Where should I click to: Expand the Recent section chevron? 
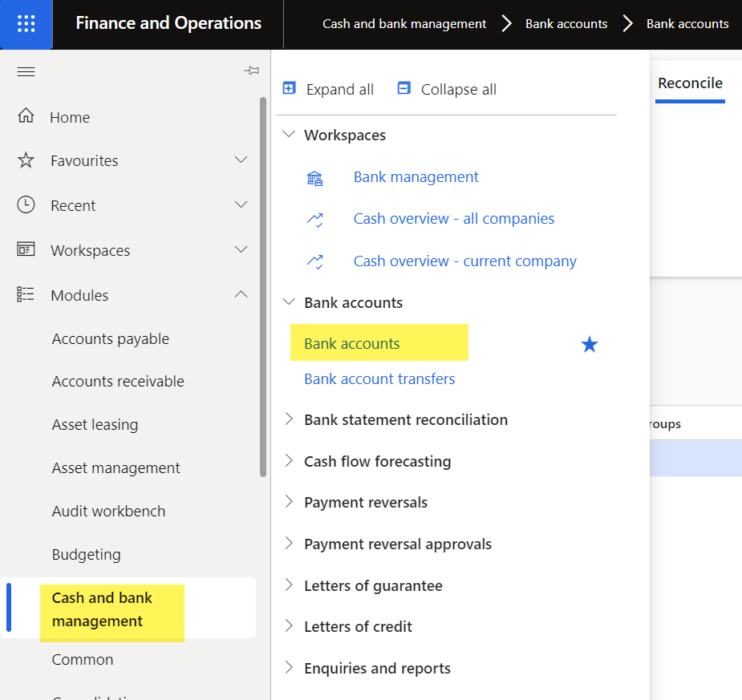(x=241, y=204)
